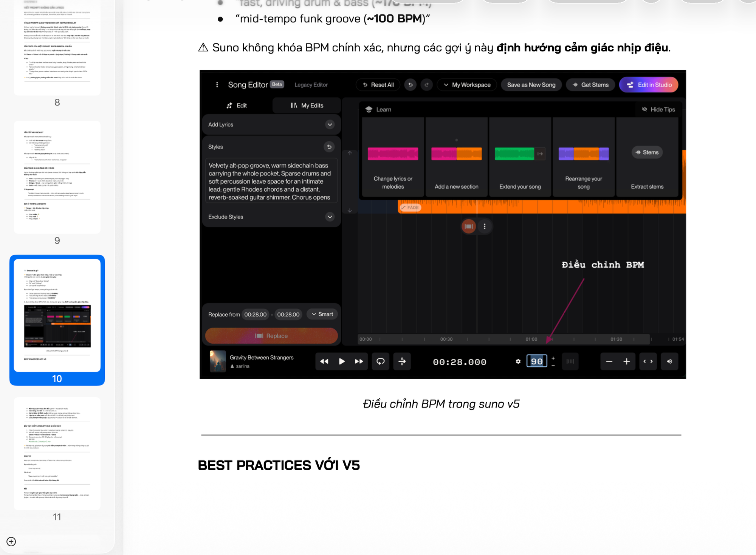Click the Save as New Song button
The height and width of the screenshot is (555, 756).
(x=531, y=85)
